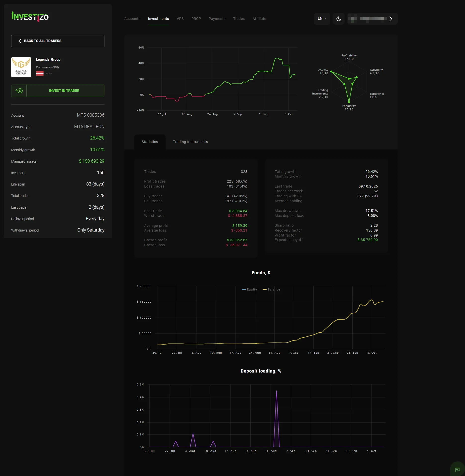Click expected payoff $ 35 752.90

click(x=368, y=240)
